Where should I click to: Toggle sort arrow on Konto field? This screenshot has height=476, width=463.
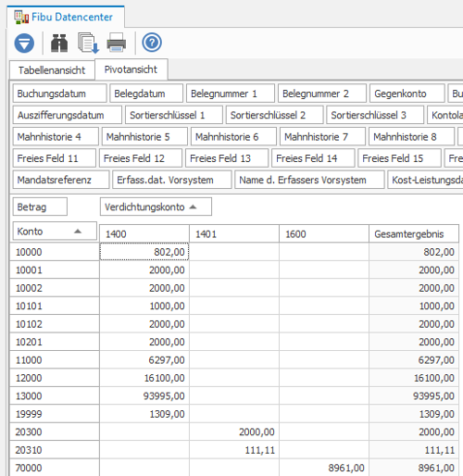click(78, 231)
